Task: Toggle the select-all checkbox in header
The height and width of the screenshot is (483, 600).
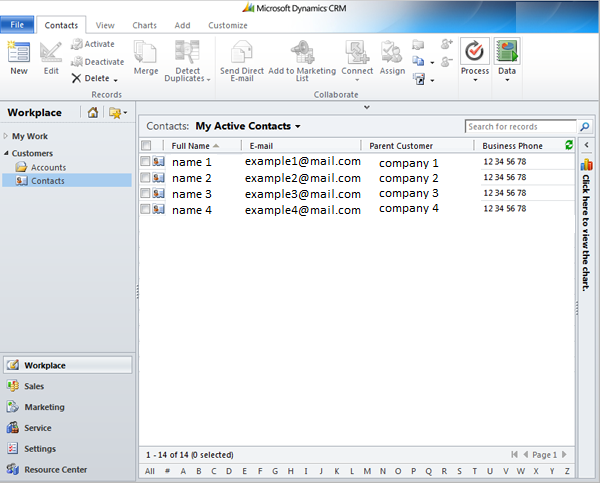Action: pyautogui.click(x=146, y=145)
